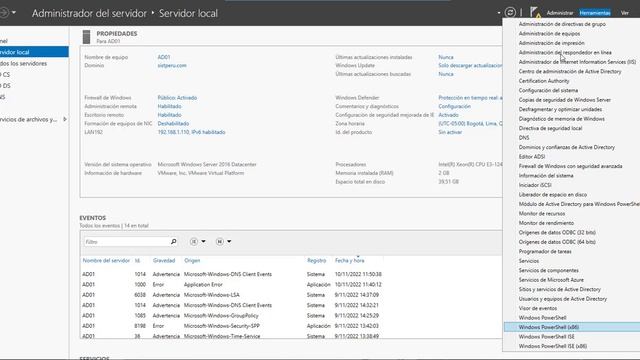Open Orígenes de datos ODBC (32 bits)
The image size is (640, 360).
coord(557,232)
